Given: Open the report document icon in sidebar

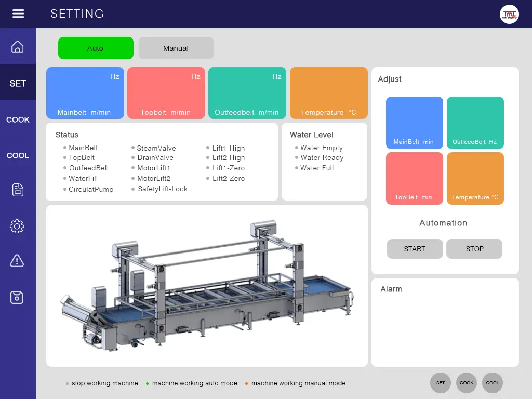Looking at the screenshot, I should tap(18, 190).
